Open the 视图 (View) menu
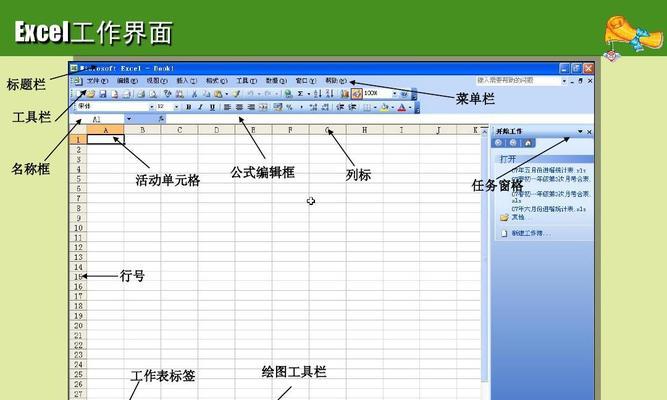This screenshot has height=400, width=667. tap(157, 80)
